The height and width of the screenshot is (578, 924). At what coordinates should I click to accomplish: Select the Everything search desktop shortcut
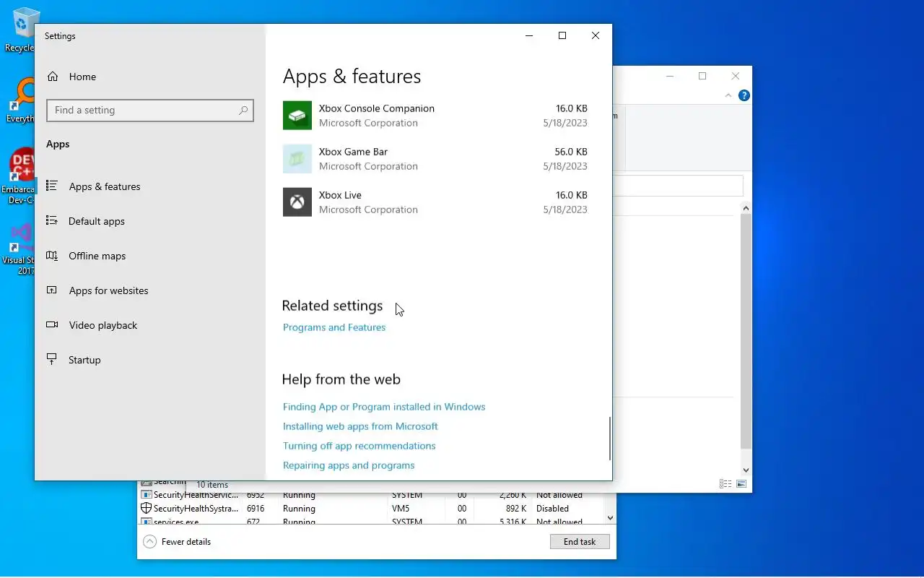point(22,101)
